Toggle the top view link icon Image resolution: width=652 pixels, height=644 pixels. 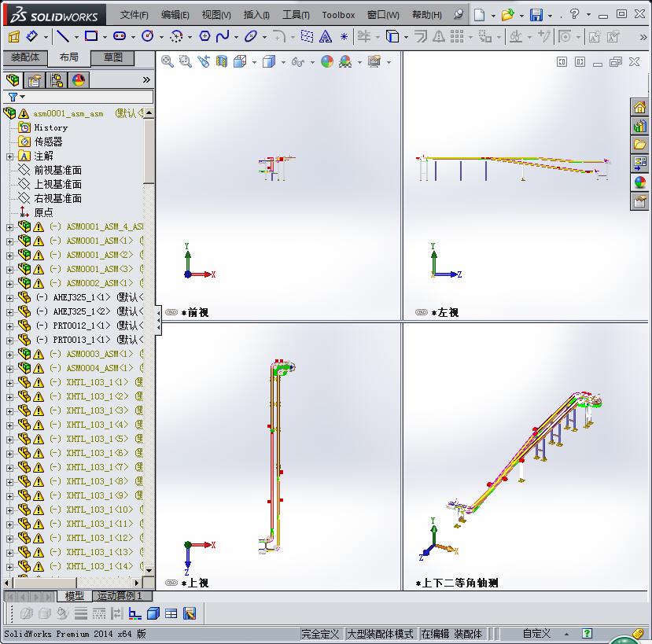[171, 583]
